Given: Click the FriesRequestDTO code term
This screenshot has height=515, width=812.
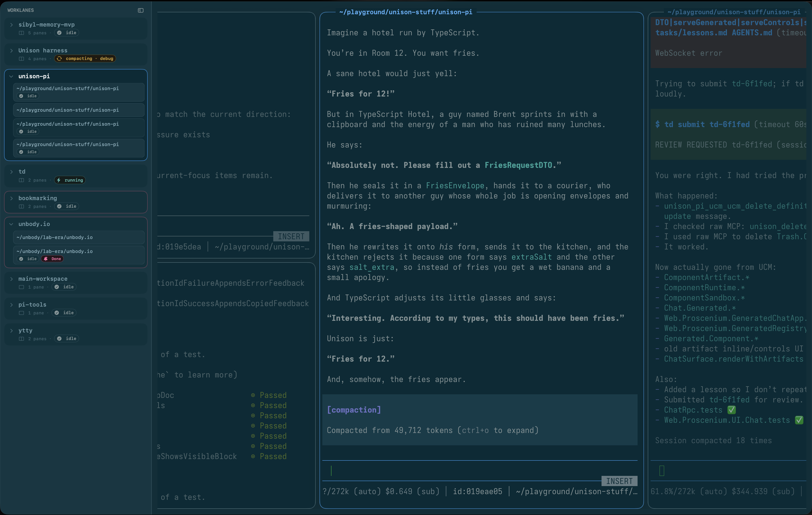Looking at the screenshot, I should (x=518, y=165).
